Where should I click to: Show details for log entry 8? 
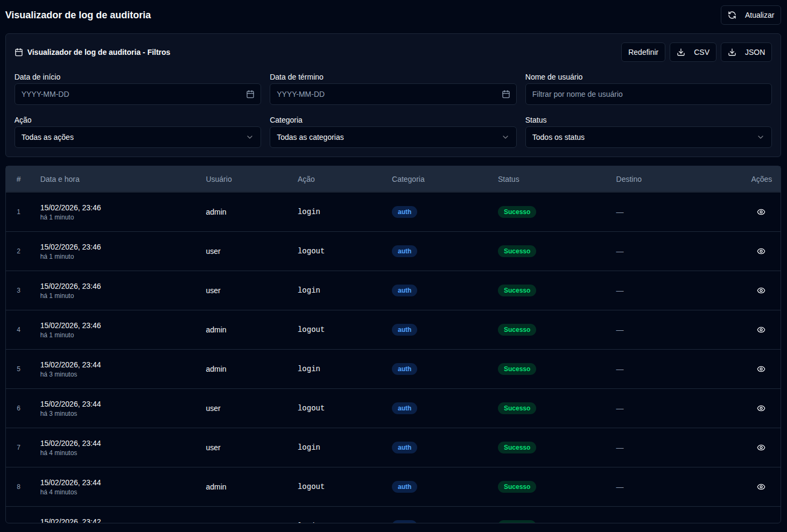coord(761,487)
